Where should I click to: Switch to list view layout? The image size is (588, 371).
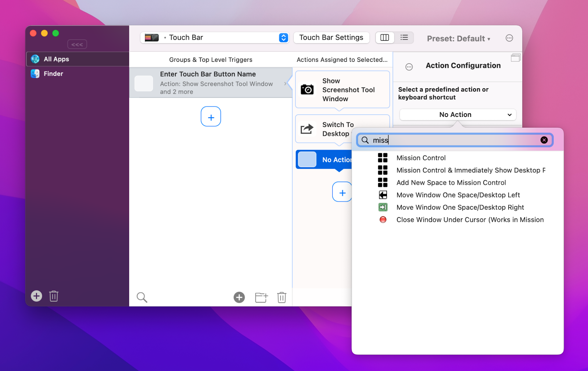[x=404, y=38]
